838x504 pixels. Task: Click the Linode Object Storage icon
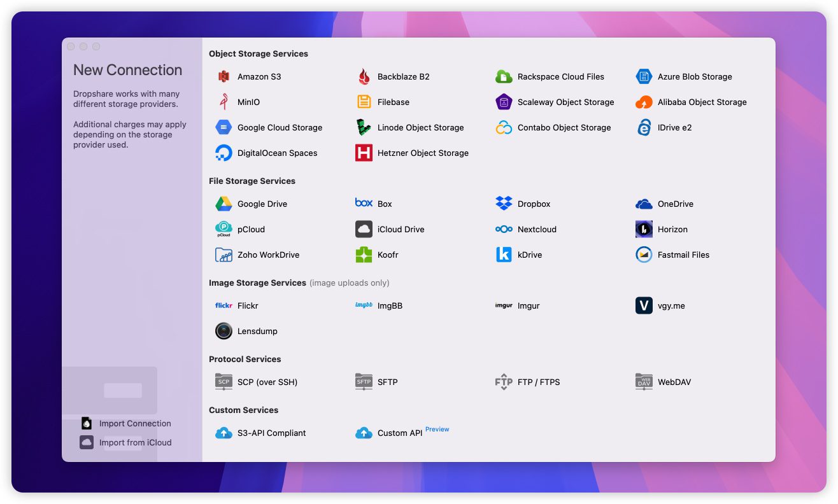point(364,127)
